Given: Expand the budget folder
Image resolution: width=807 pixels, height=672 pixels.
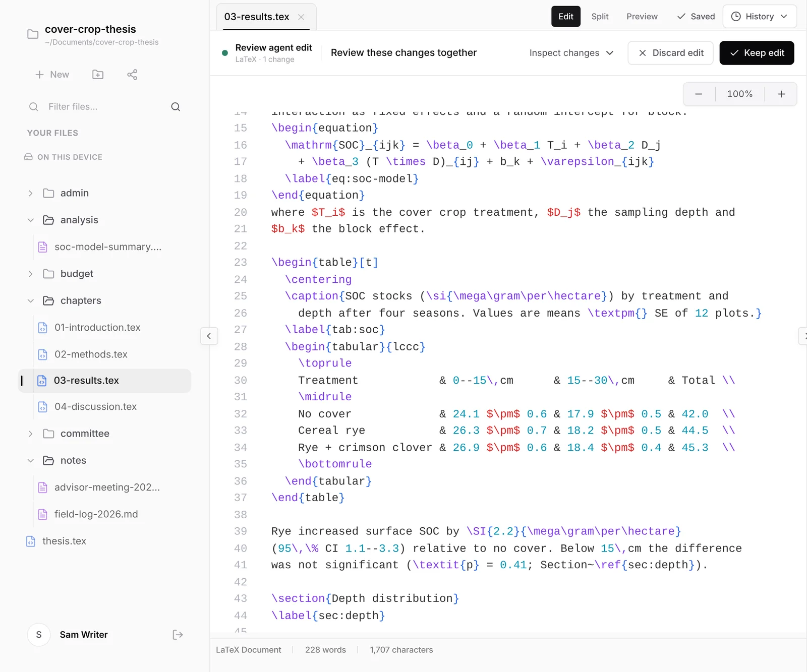Looking at the screenshot, I should pyautogui.click(x=31, y=274).
